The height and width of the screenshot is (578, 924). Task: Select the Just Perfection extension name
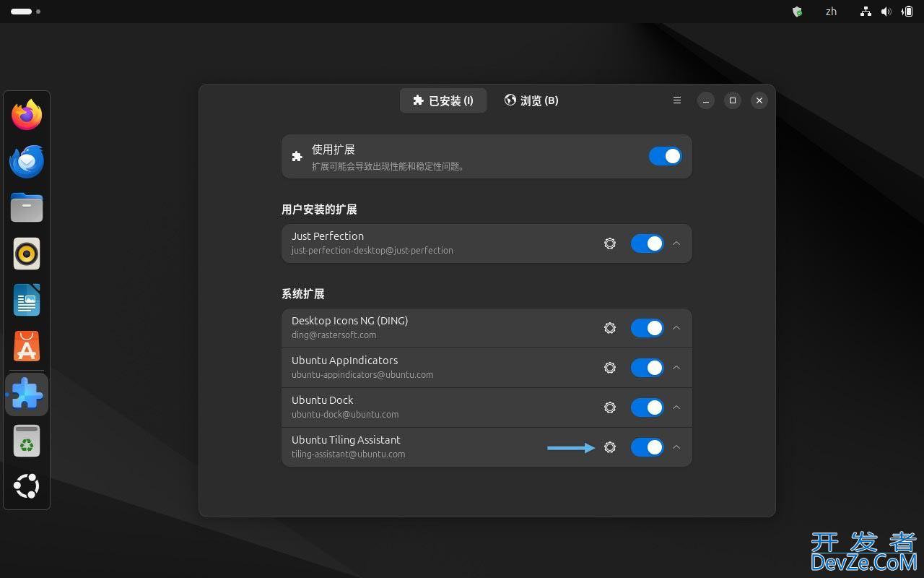[328, 236]
